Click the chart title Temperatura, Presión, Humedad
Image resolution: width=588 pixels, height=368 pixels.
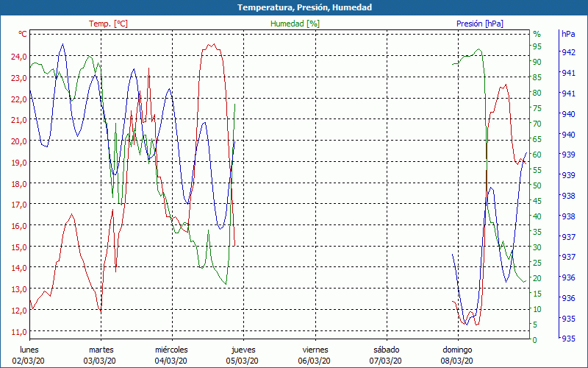(304, 7)
